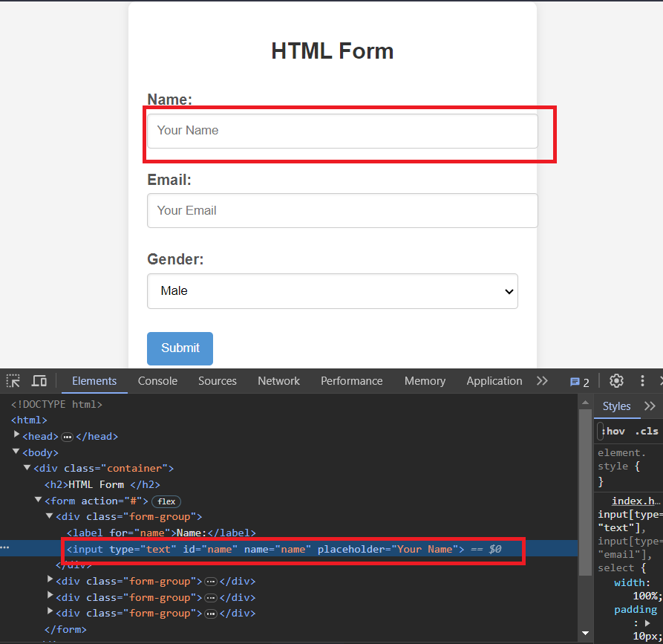Show more Styles pane tabs

pos(650,406)
